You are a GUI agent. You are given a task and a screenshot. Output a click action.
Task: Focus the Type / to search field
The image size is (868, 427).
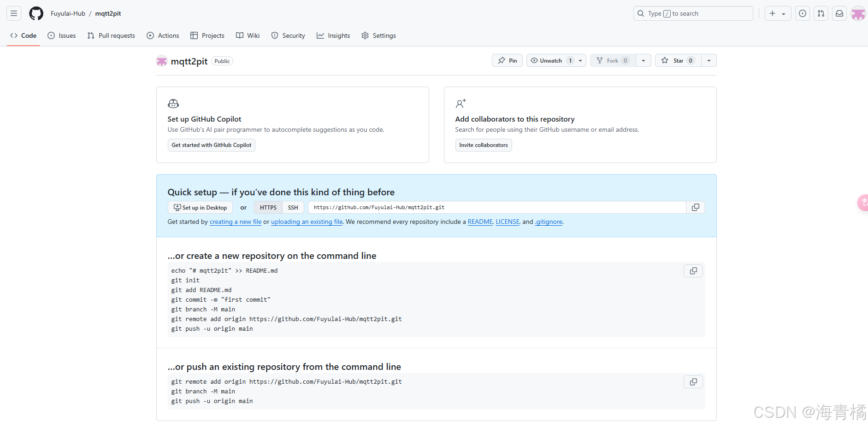point(693,13)
